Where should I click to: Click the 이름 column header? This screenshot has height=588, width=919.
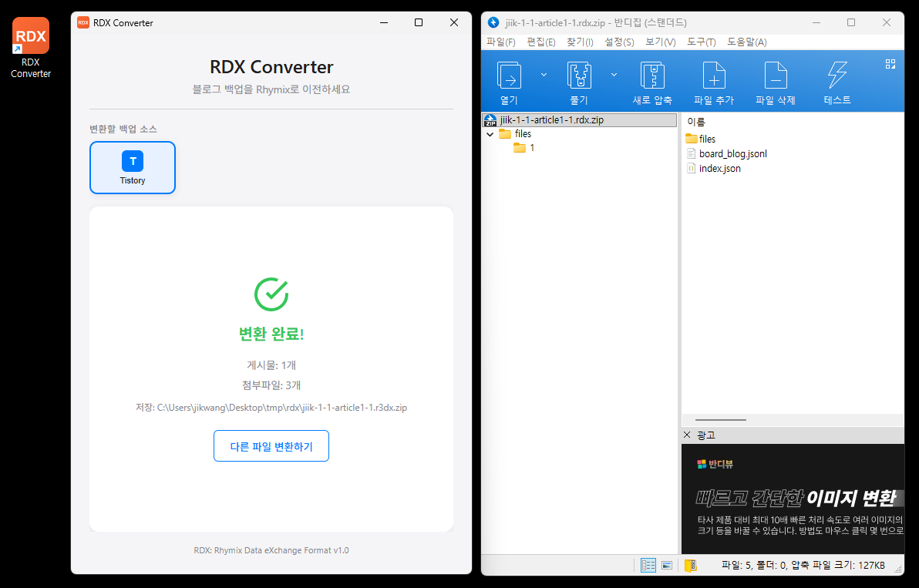point(696,122)
